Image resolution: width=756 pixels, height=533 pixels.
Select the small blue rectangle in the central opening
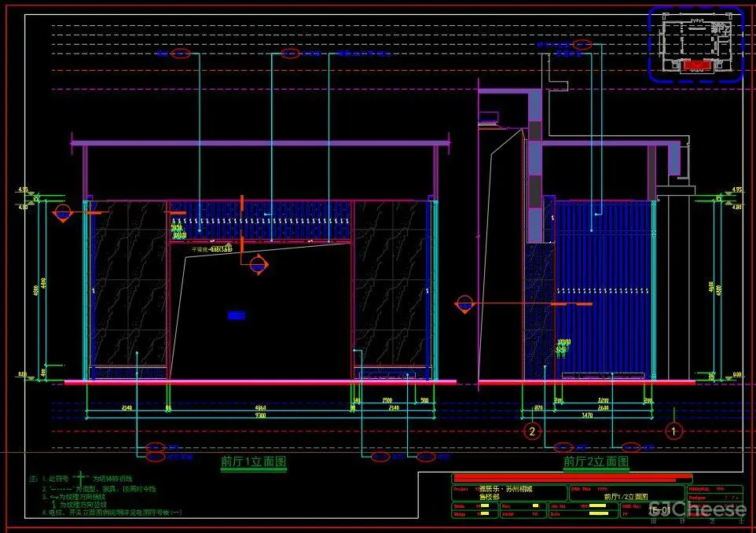[236, 315]
